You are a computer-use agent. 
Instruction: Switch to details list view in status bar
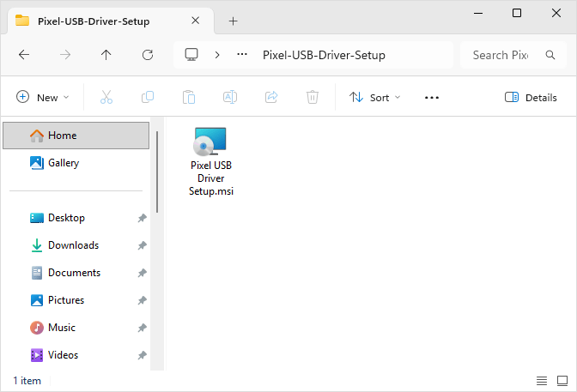[x=542, y=381]
